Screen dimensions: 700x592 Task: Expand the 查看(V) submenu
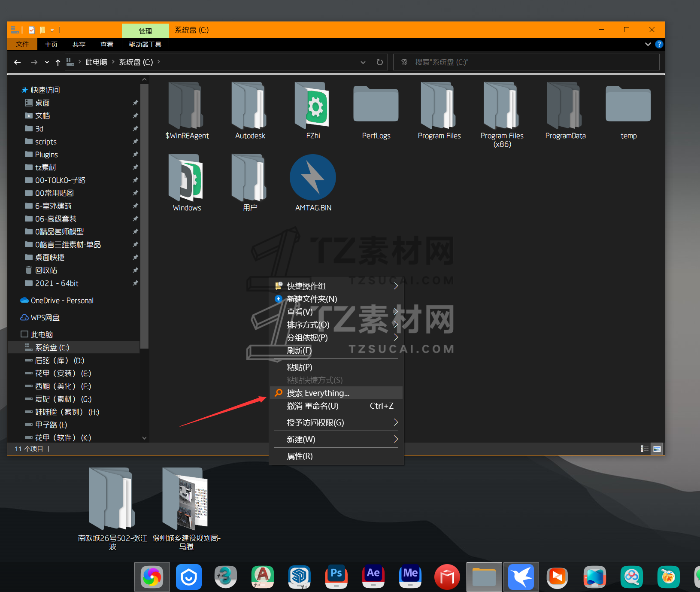[336, 312]
